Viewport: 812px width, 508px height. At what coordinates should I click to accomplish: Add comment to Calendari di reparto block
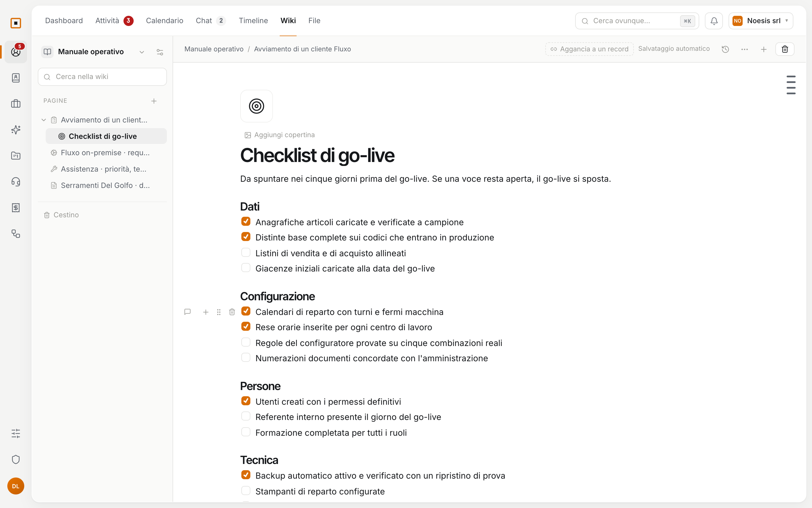tap(187, 312)
